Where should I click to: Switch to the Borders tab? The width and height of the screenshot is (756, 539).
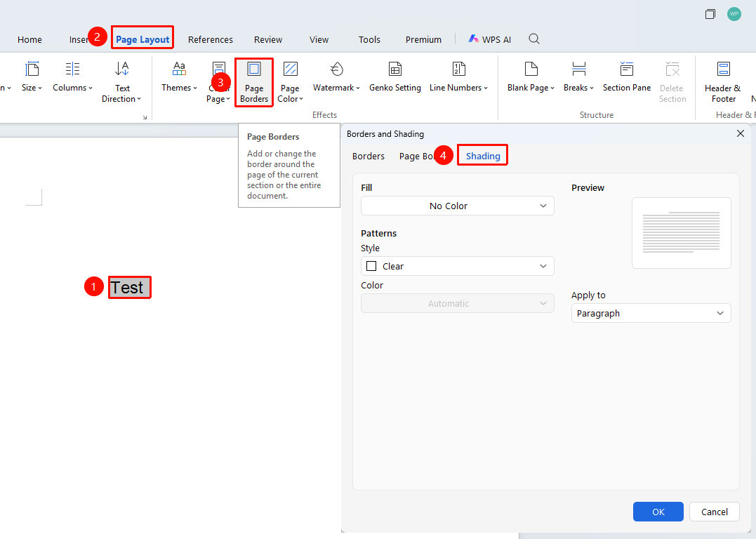(x=368, y=156)
